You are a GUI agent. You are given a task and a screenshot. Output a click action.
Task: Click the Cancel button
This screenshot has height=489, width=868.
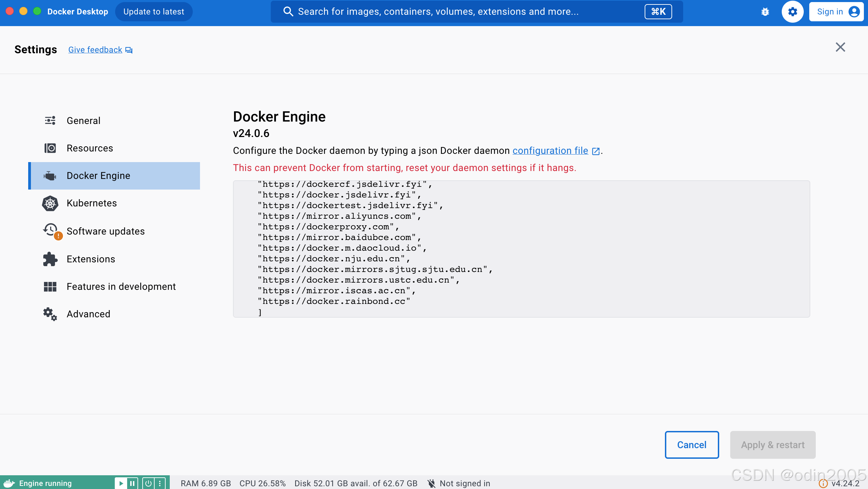[691, 445]
